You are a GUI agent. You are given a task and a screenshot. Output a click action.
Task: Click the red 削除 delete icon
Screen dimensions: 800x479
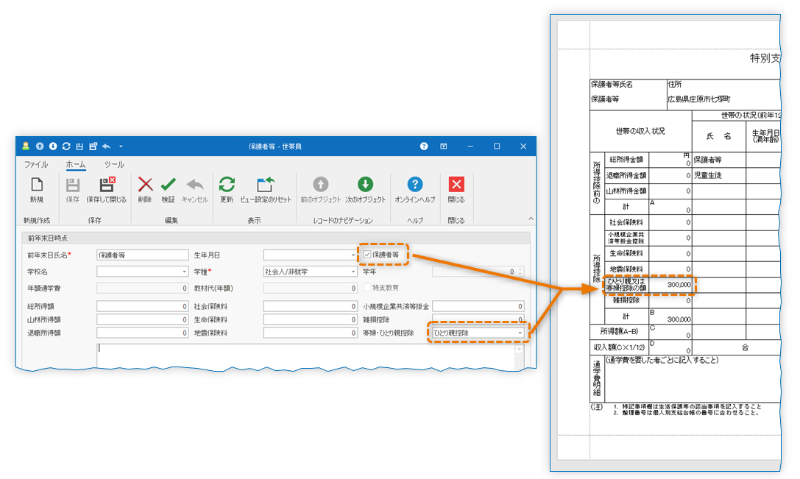click(x=145, y=185)
